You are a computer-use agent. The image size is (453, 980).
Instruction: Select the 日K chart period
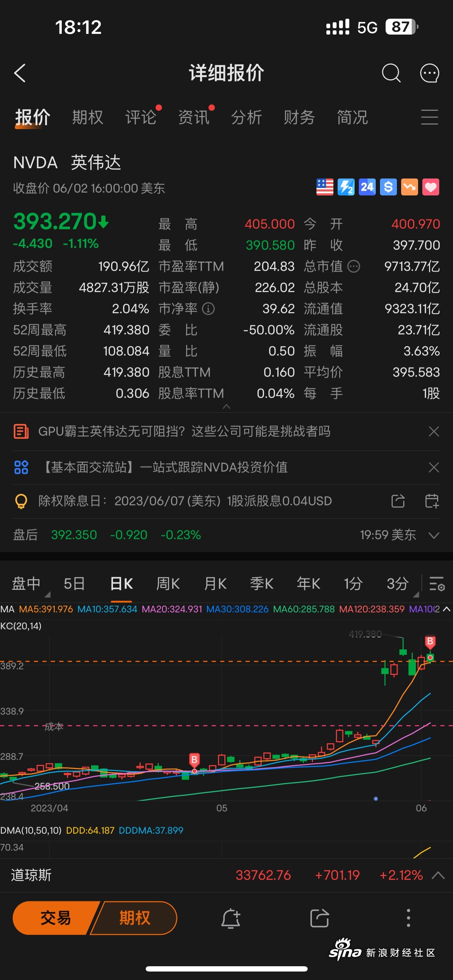tap(121, 583)
